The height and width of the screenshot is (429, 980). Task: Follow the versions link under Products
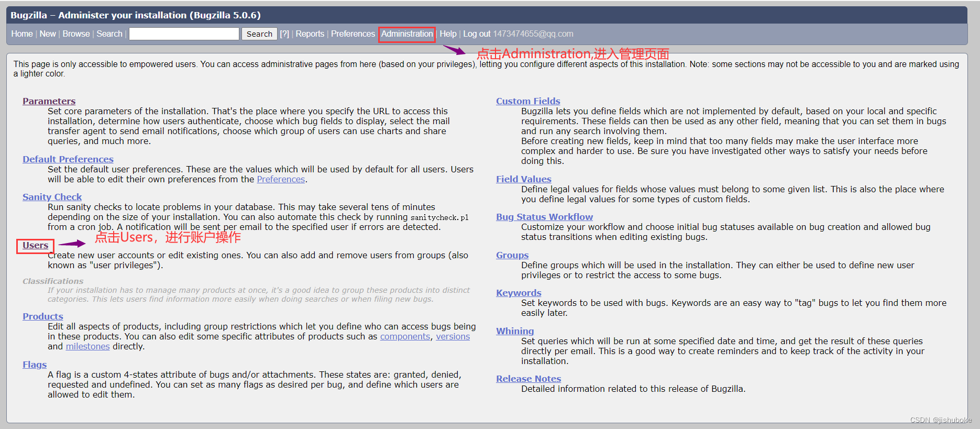point(453,336)
